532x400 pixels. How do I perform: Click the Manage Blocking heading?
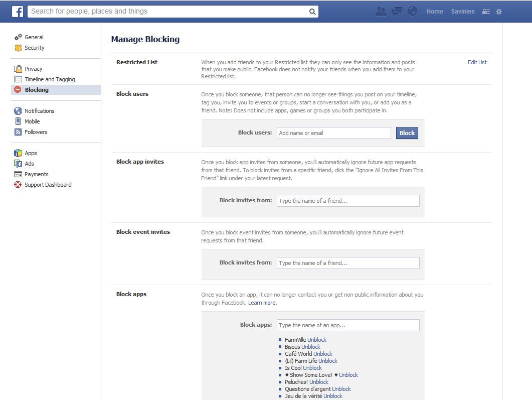145,39
